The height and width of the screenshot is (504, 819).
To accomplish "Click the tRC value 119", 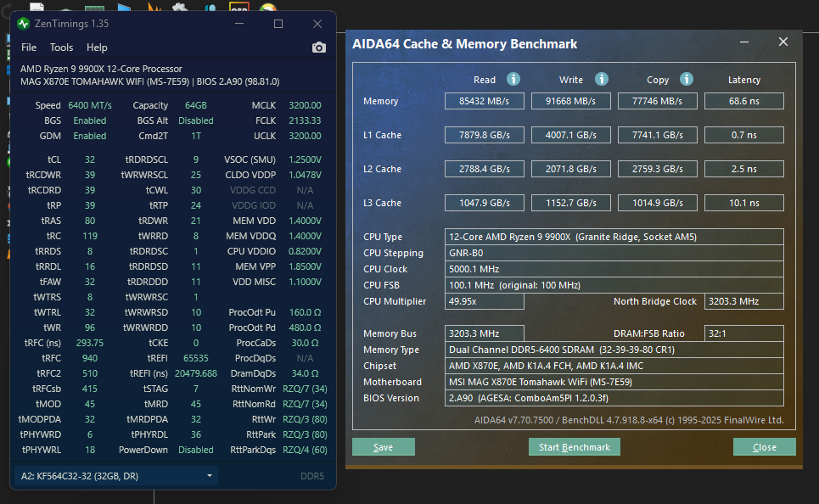I will (90, 236).
